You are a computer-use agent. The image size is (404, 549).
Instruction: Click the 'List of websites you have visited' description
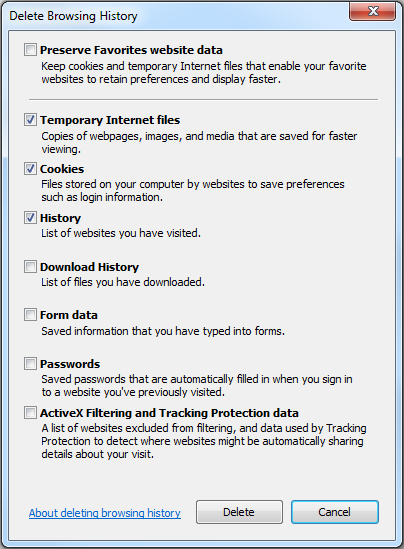[x=121, y=233]
